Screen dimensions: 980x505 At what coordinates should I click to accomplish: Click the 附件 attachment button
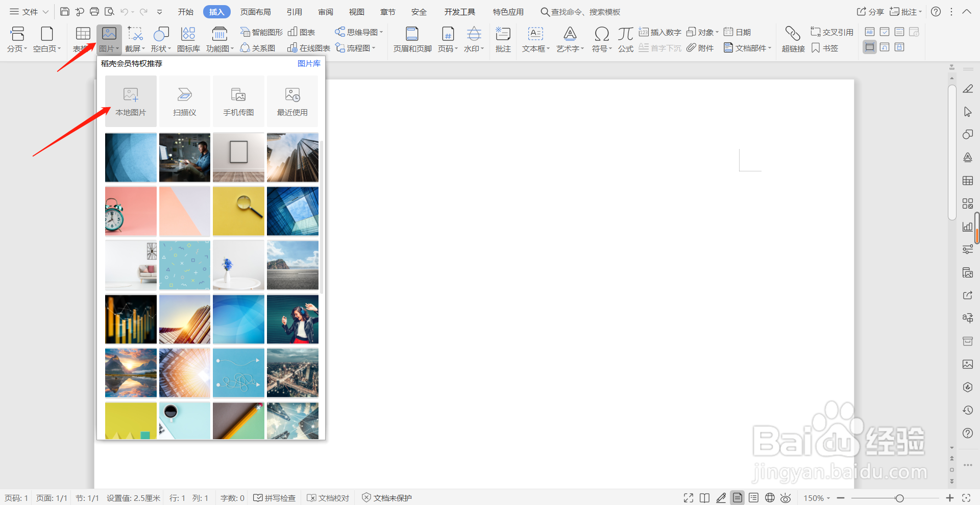click(x=700, y=48)
